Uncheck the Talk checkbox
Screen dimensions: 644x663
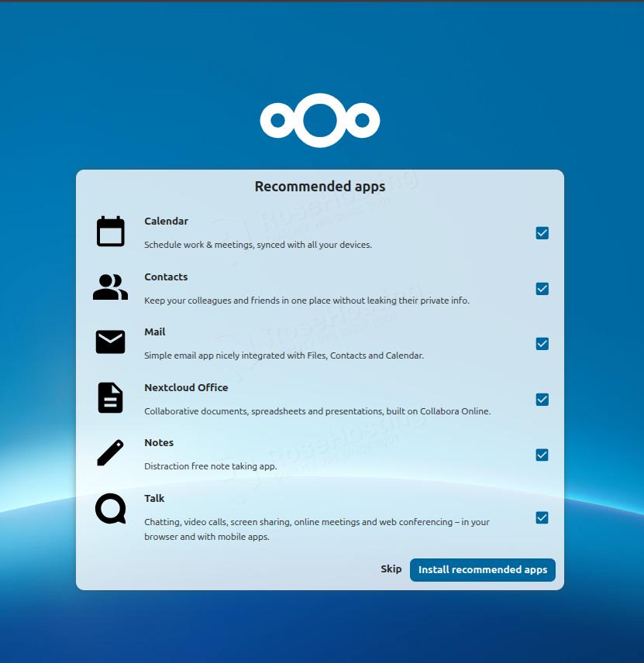click(542, 517)
